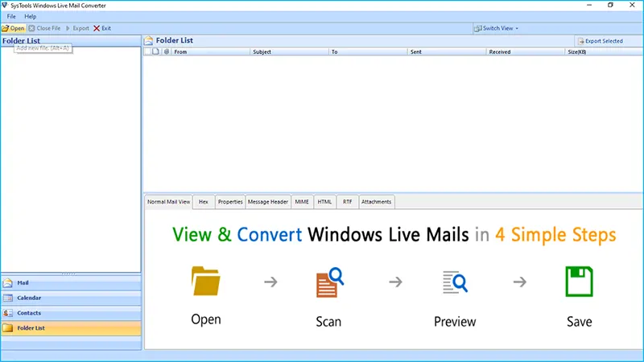
Task: Click the Switch View icon in toolbar
Action: [477, 28]
